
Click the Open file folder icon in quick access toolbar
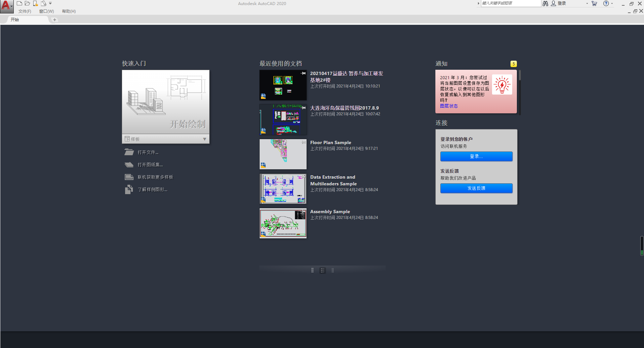[28, 3]
